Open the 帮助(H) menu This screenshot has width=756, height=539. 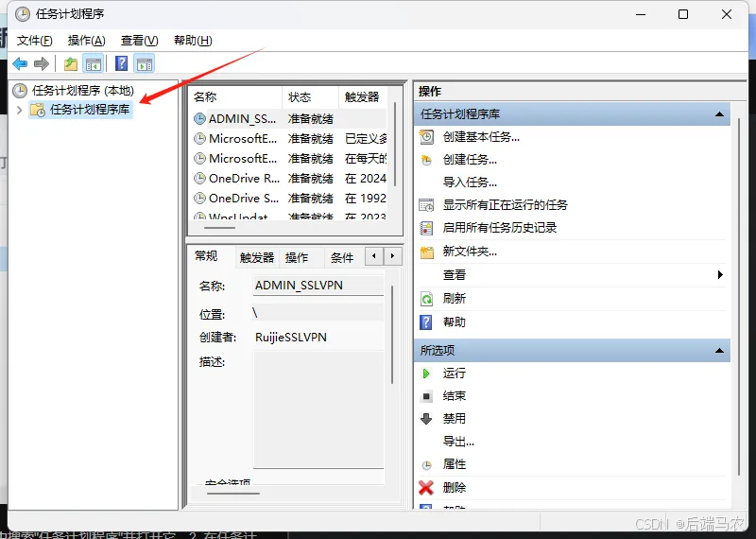(193, 41)
